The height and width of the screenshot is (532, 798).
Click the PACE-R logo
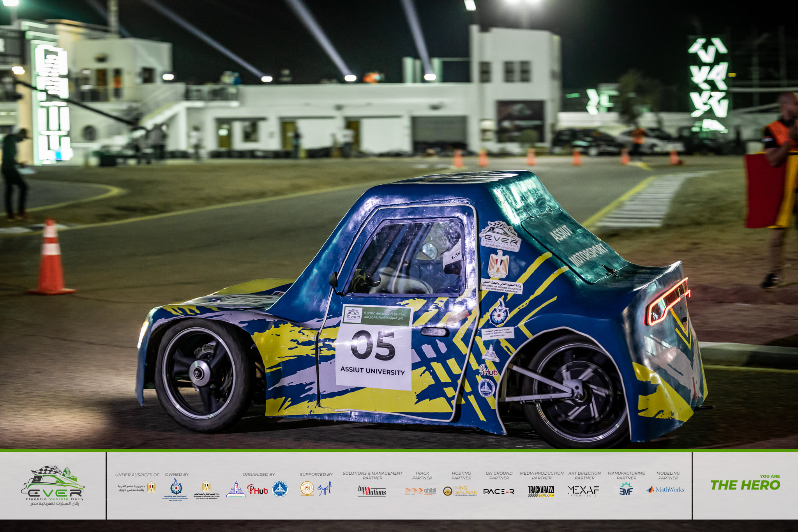(499, 491)
